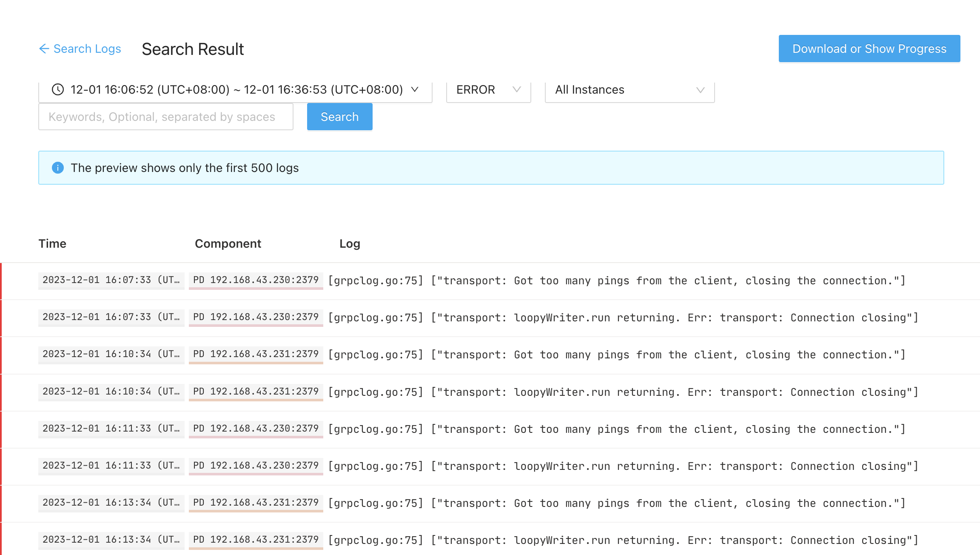Click the PD 192.168.43.230:2379 tag in first row
Viewport: 980px width, 555px height.
[x=256, y=280]
